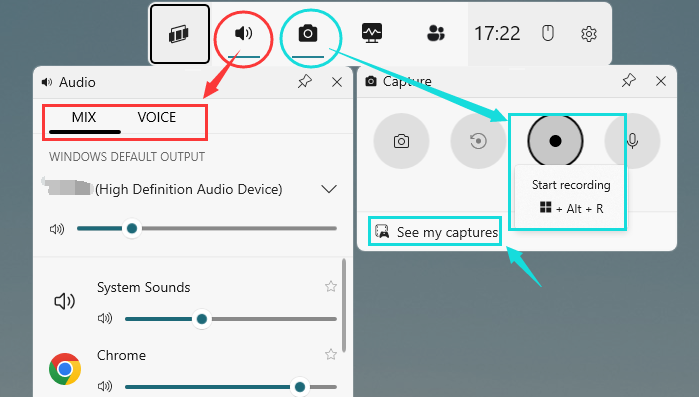Screen dimensions: 699x397
Task: Adjust the default output volume slider
Action: [x=206, y=229]
